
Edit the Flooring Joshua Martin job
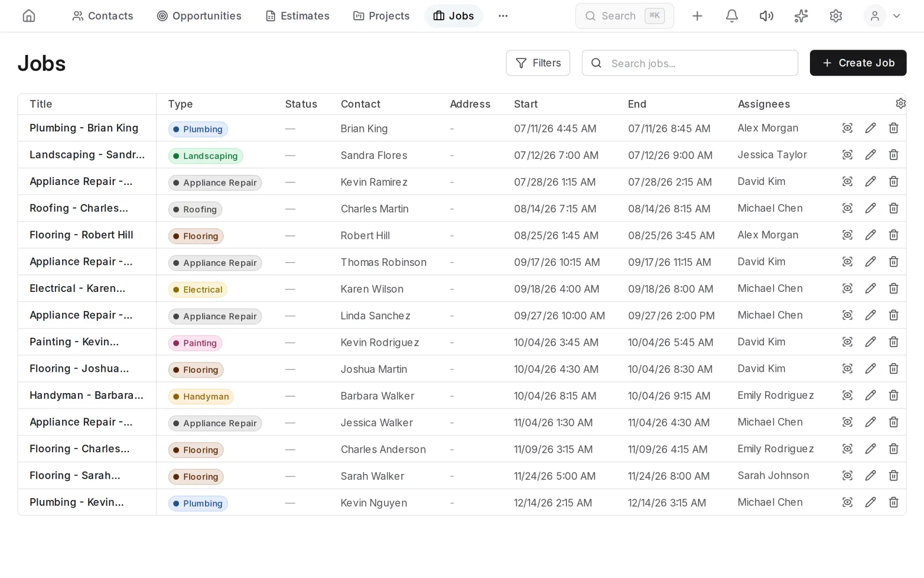point(870,368)
